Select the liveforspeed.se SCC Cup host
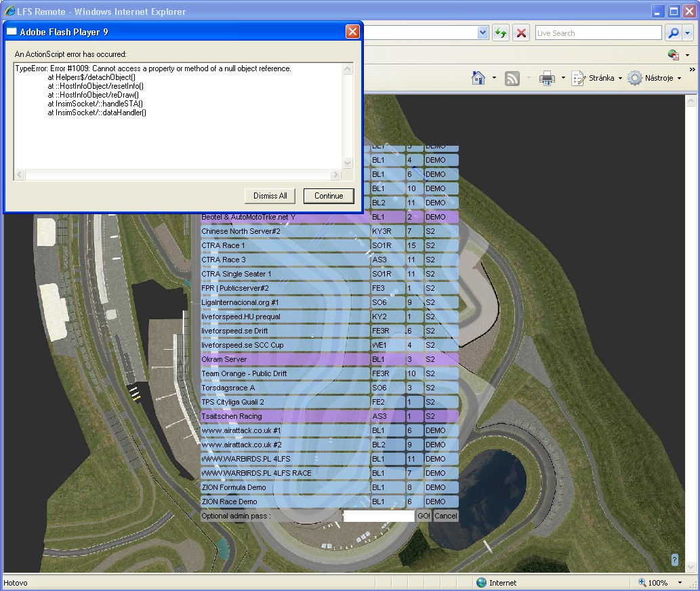Viewport: 700px width, 591px height. click(329, 345)
